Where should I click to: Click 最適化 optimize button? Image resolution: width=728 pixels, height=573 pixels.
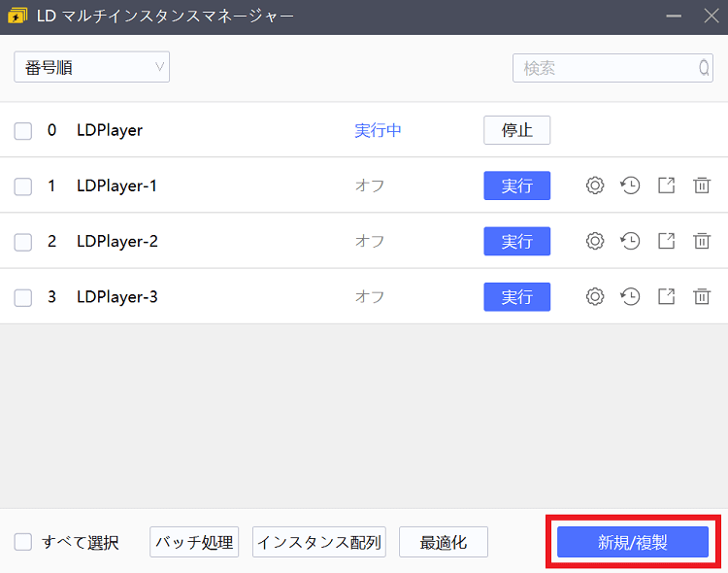pyautogui.click(x=444, y=542)
